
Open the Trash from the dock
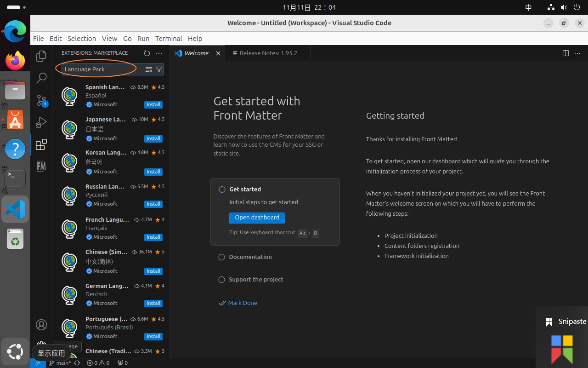[x=15, y=239]
